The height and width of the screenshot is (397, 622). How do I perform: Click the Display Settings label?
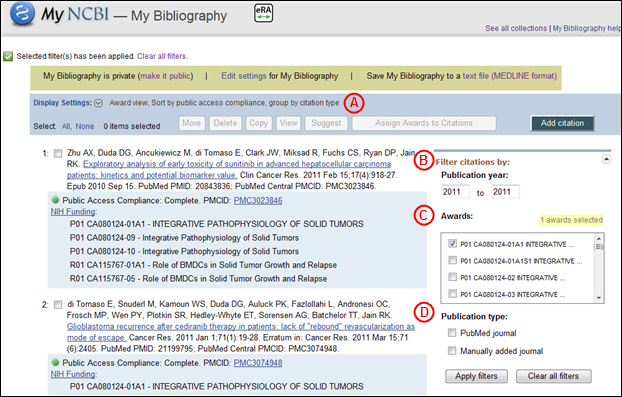pos(63,103)
